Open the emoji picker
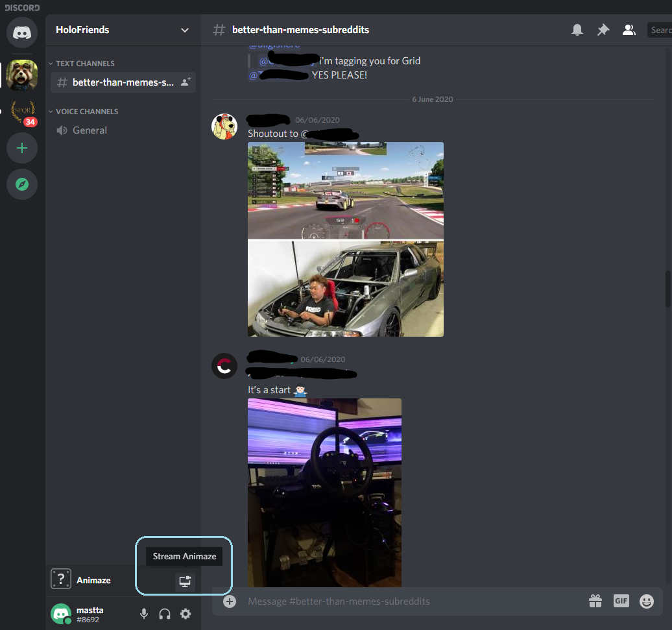This screenshot has height=630, width=672. pos(646,601)
